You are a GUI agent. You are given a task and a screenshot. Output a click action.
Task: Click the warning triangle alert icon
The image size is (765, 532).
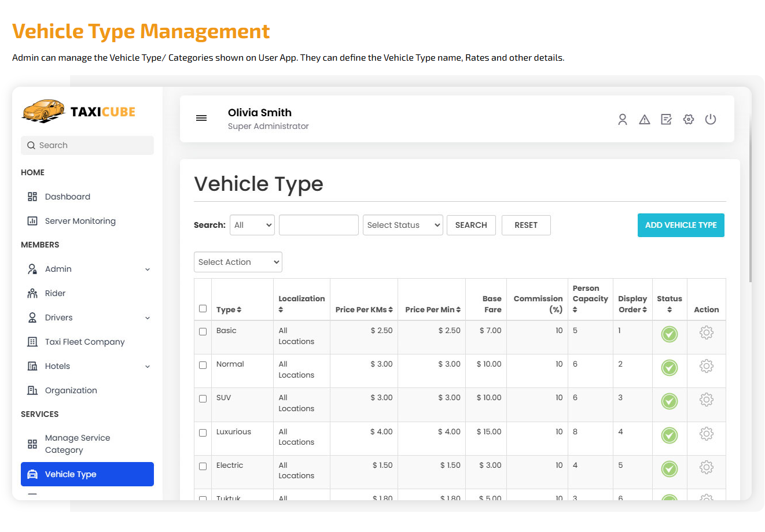[645, 120]
